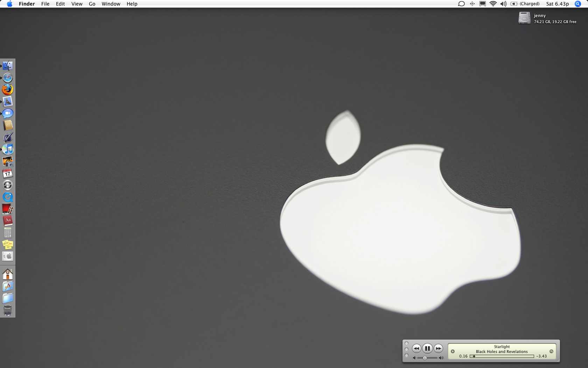Open the display menu bar icon

click(x=483, y=4)
